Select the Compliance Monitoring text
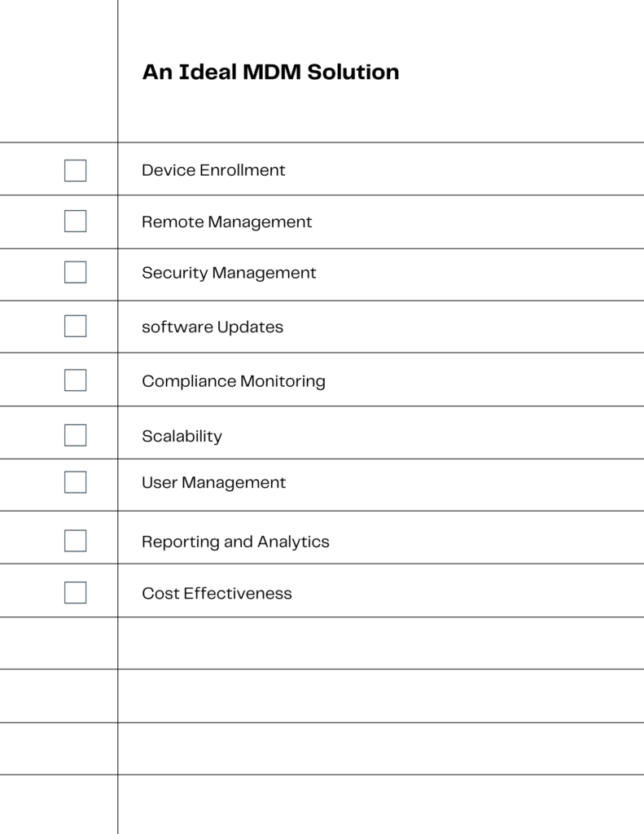The width and height of the screenshot is (644, 834). pos(234,381)
